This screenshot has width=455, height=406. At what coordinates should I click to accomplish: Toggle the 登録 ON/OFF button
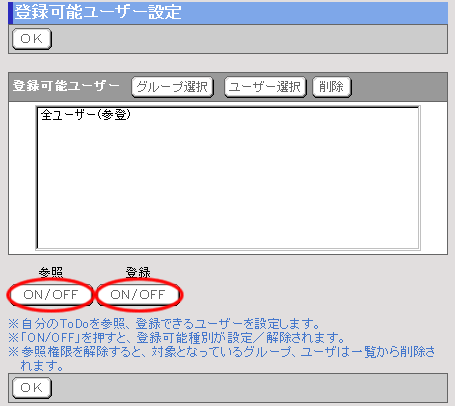point(138,295)
